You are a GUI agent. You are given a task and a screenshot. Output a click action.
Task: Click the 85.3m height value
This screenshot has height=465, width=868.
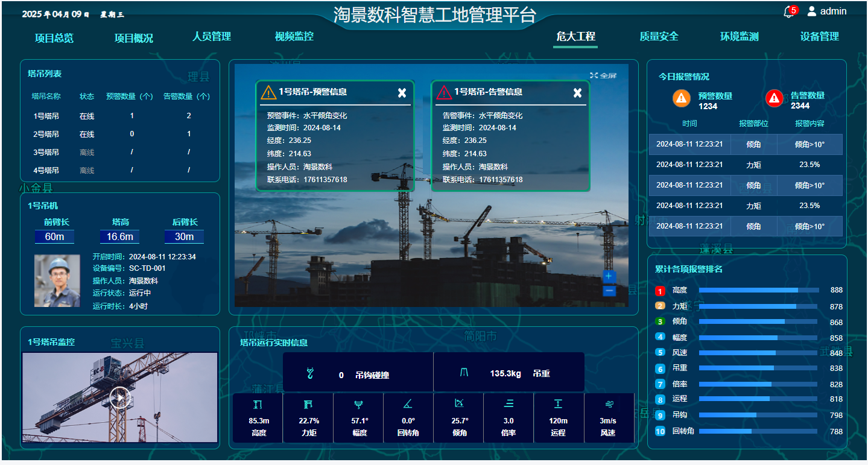[259, 421]
